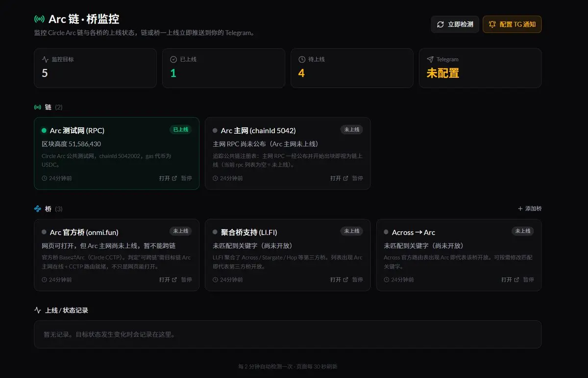Click the broadcast icon next to 链 (2)
The image size is (588, 378).
(x=38, y=107)
